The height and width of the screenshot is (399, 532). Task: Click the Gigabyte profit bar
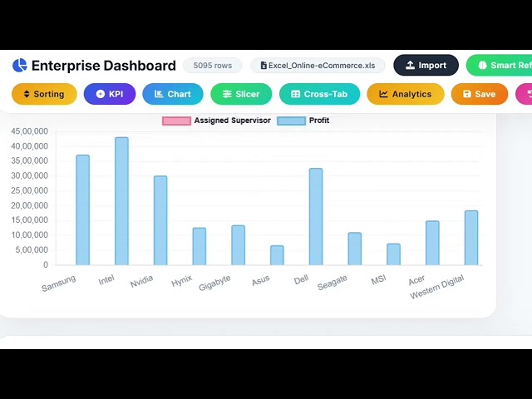click(x=239, y=245)
